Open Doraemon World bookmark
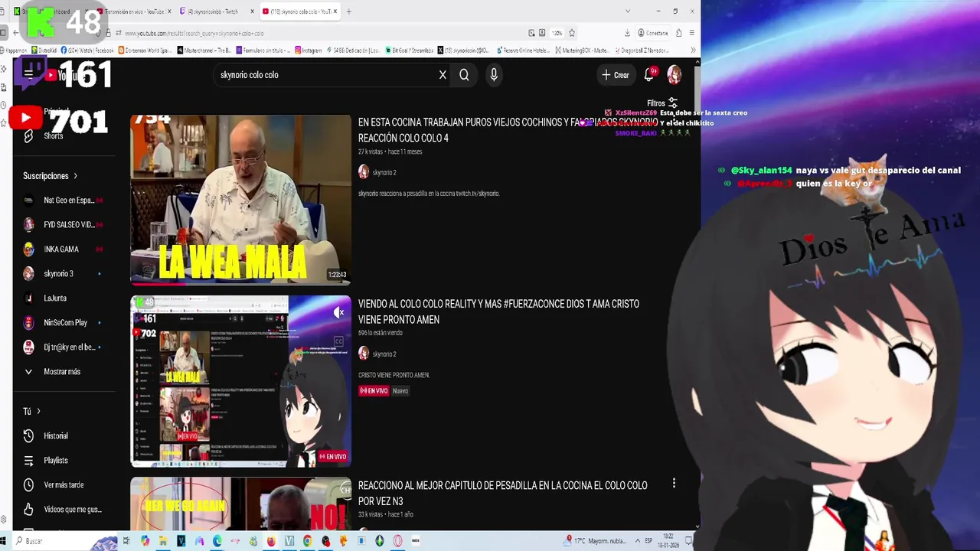980x551 pixels. [145, 51]
